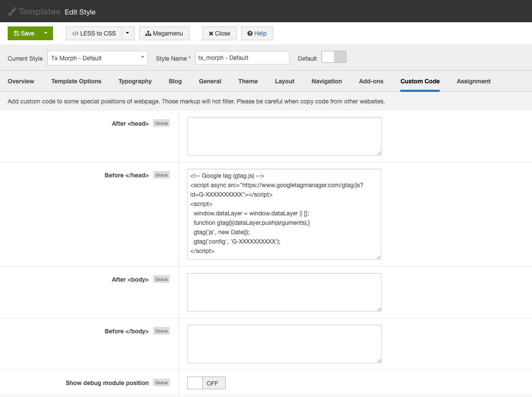Open the Assignment tab
532x397 pixels.
click(473, 81)
